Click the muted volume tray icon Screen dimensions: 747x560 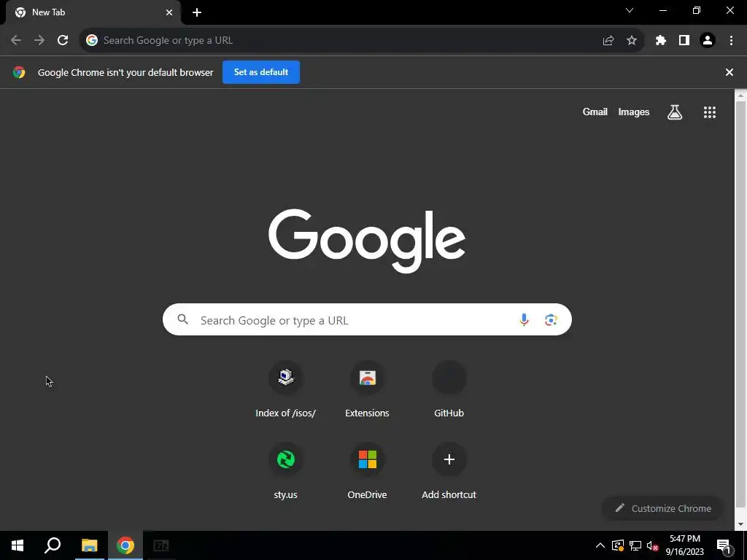click(653, 545)
